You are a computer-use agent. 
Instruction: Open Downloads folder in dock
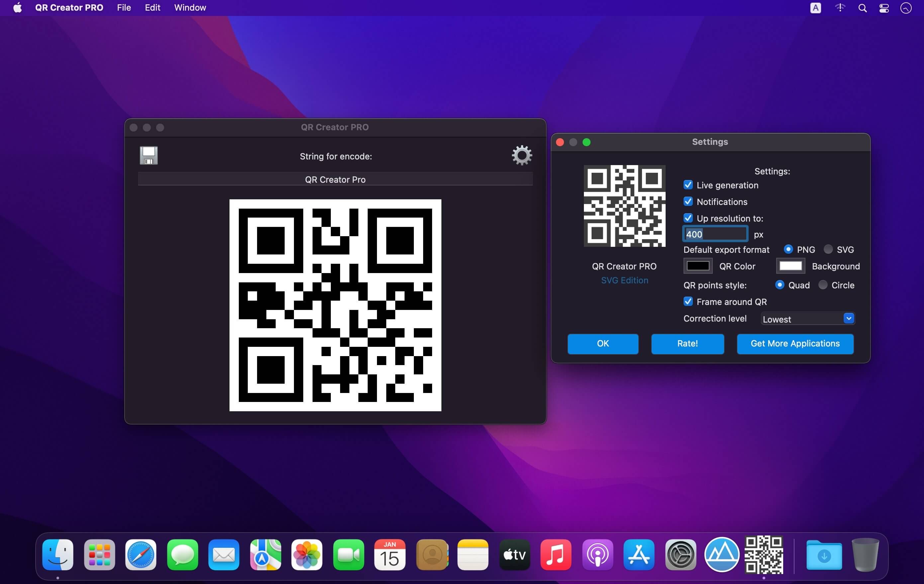point(824,554)
